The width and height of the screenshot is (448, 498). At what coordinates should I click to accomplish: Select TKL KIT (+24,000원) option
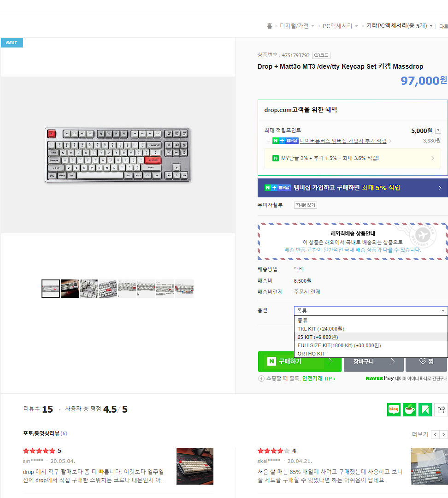point(371,329)
